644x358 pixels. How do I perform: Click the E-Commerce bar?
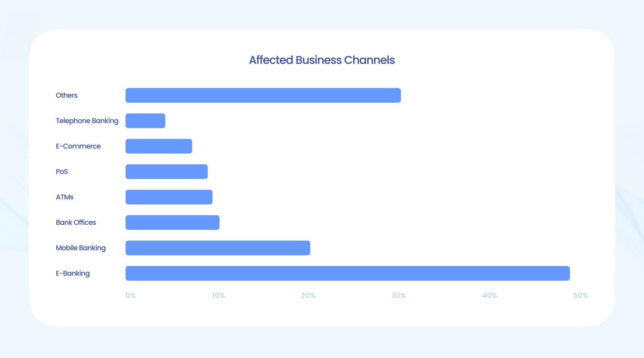159,146
